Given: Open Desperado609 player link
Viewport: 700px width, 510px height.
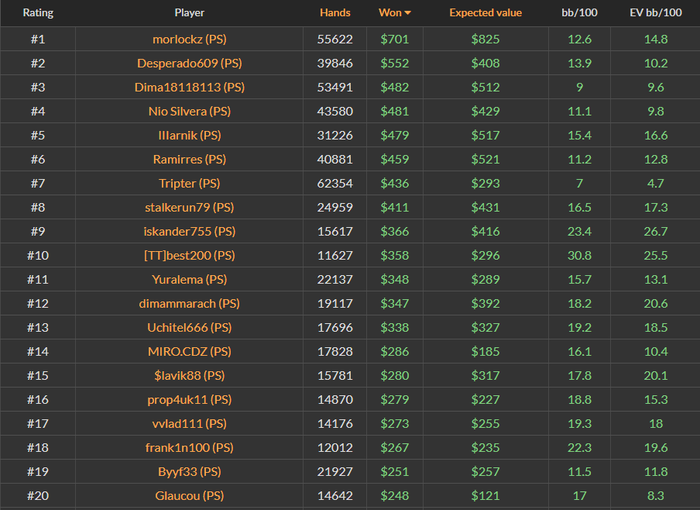Looking at the screenshot, I should click(x=189, y=63).
